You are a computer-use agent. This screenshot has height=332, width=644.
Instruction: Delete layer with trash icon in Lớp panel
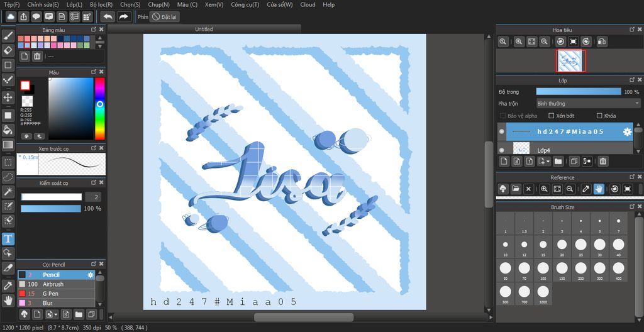coord(602,162)
